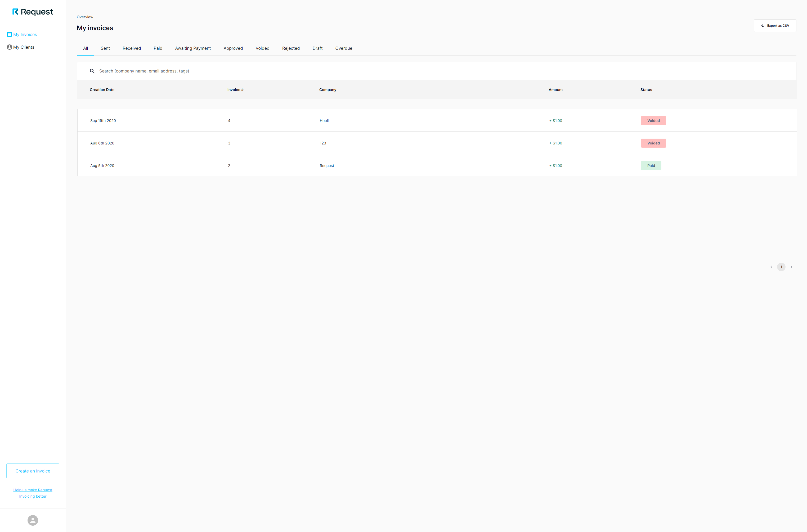Open the Sep 19th 2020 invoice row
Image resolution: width=807 pixels, height=532 pixels.
tap(437, 120)
